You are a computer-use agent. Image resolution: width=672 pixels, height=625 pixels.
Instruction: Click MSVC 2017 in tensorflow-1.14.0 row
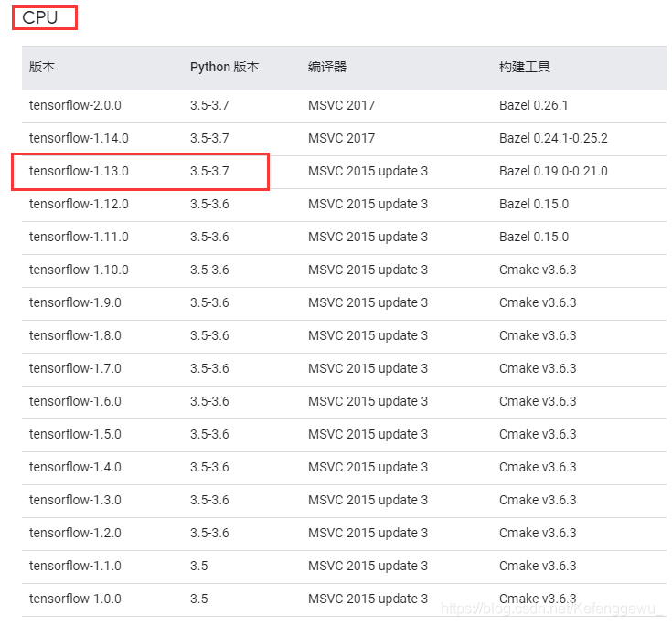pyautogui.click(x=342, y=138)
